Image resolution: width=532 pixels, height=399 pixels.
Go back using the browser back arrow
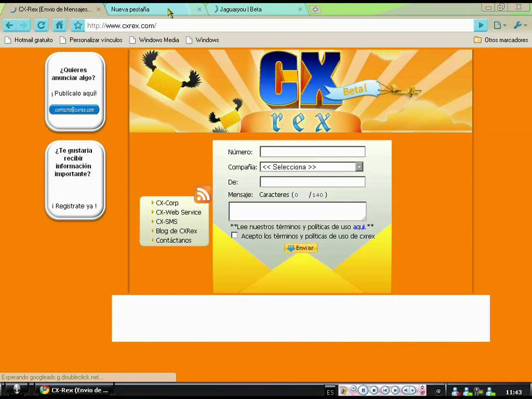tap(9, 25)
